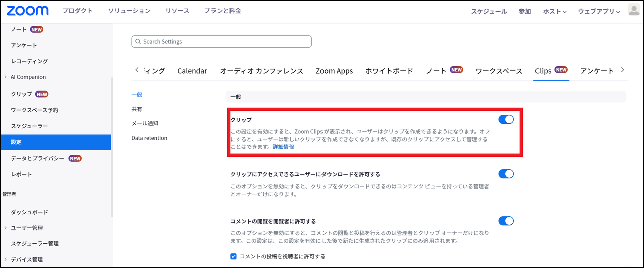Open ソリューション top menu
Screen dimensions: 644x268
(x=129, y=11)
